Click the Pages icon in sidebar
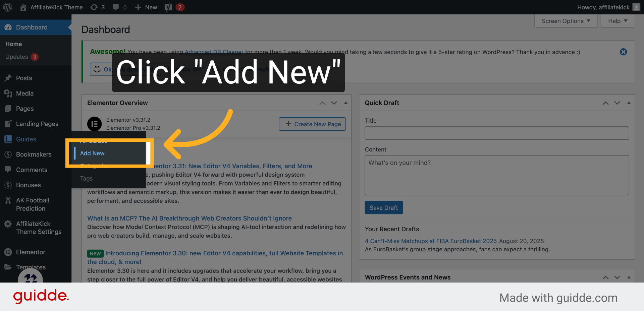Screen dimensions: 644x311 pyautogui.click(x=8, y=109)
